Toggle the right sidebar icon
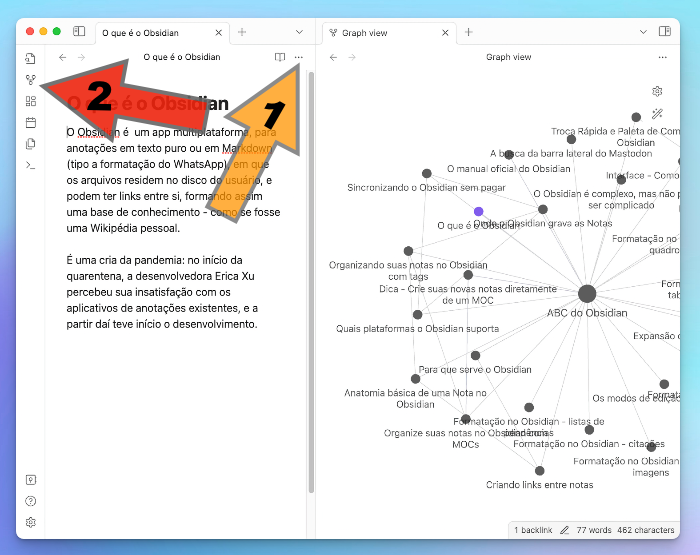Image resolution: width=700 pixels, height=555 pixels. pos(665,31)
